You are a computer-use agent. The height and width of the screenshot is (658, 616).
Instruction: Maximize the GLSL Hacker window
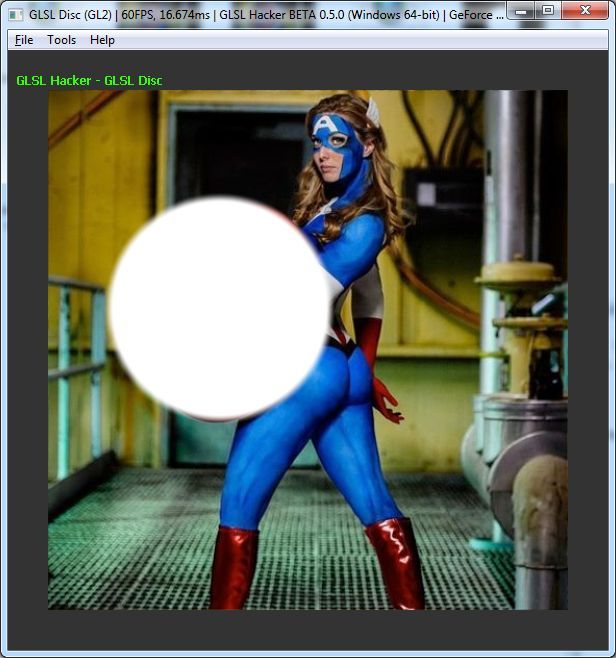click(x=548, y=10)
